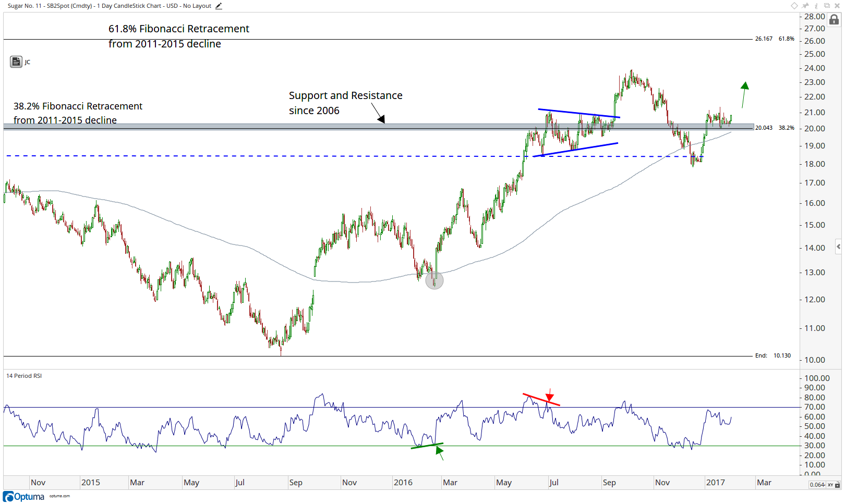Select the '14 Period RSI' label
845x504 pixels.
pos(24,376)
